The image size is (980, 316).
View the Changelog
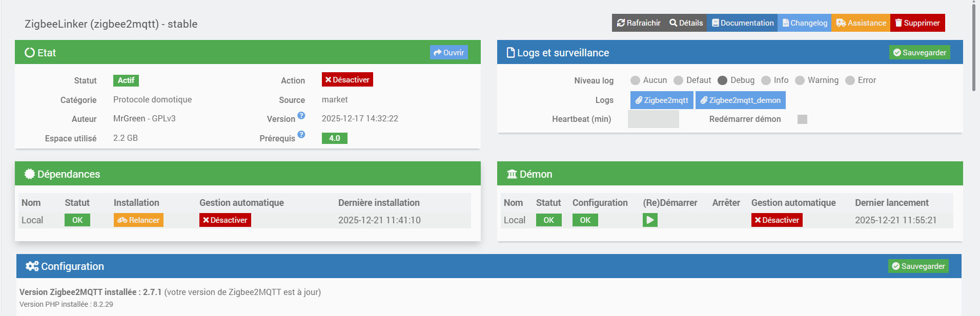click(804, 23)
